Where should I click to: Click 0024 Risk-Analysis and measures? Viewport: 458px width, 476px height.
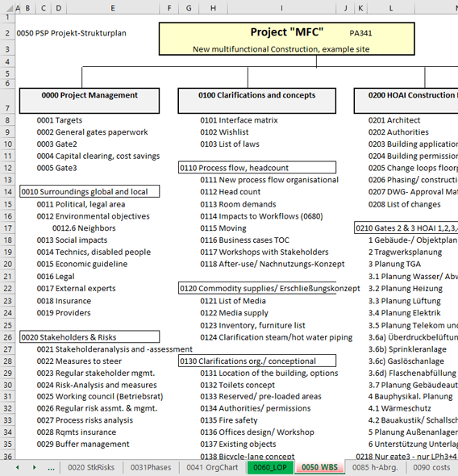coord(97,385)
